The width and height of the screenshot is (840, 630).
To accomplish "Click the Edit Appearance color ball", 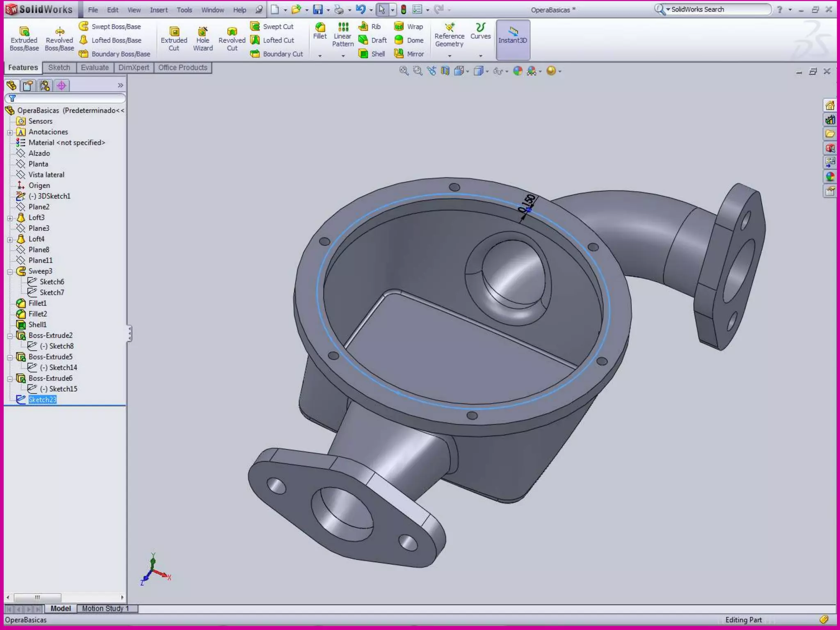I will 518,71.
